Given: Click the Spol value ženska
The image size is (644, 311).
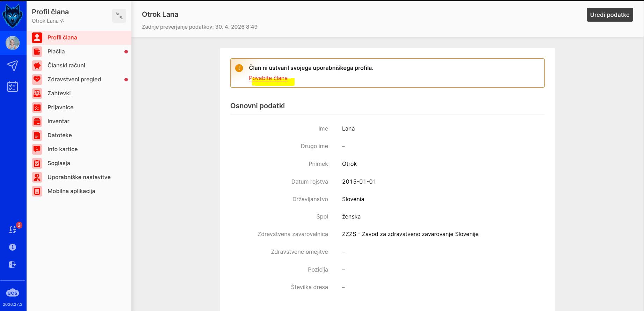Looking at the screenshot, I should [351, 216].
